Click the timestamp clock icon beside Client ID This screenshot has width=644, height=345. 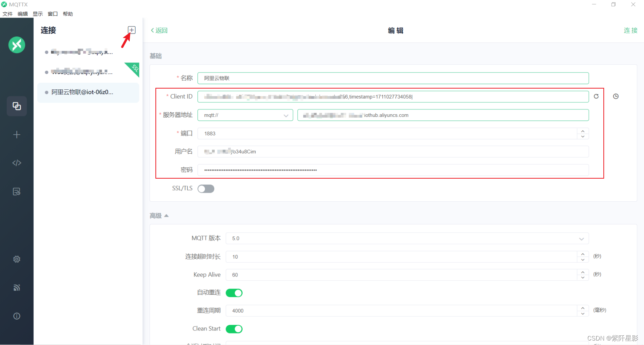pyautogui.click(x=616, y=96)
